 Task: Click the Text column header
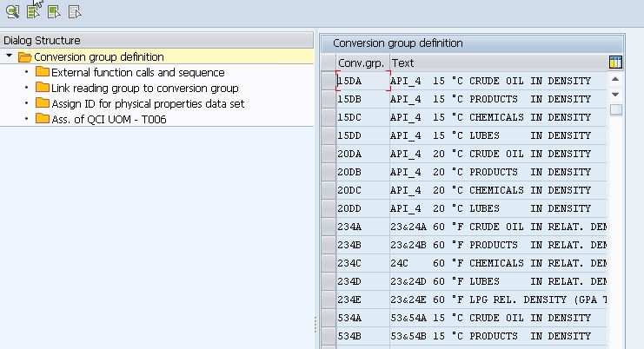point(498,63)
